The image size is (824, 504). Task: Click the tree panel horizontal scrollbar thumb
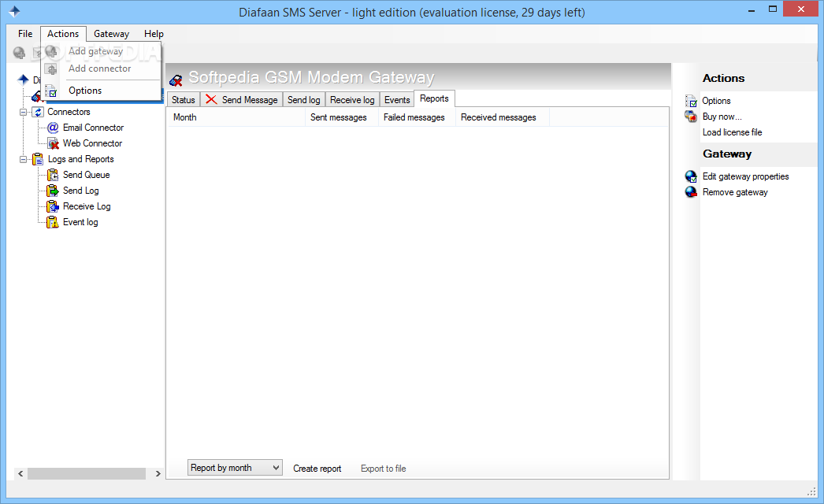pyautogui.click(x=87, y=473)
